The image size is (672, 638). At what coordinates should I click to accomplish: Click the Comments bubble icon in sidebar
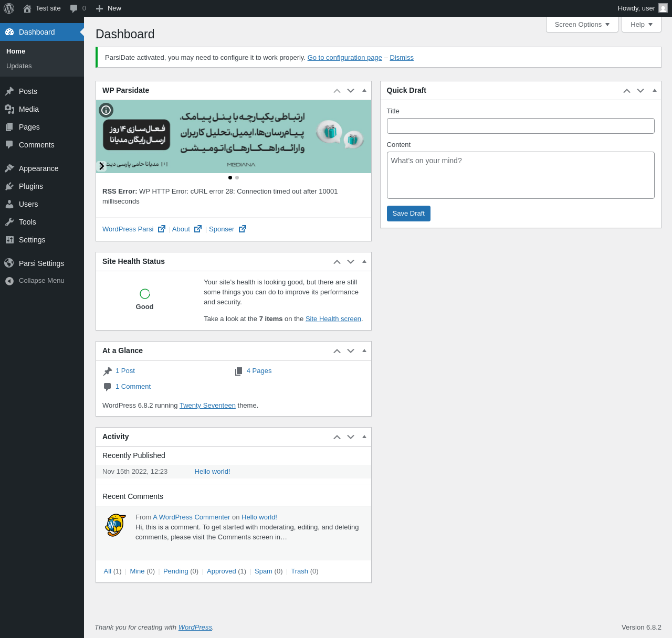[9, 145]
